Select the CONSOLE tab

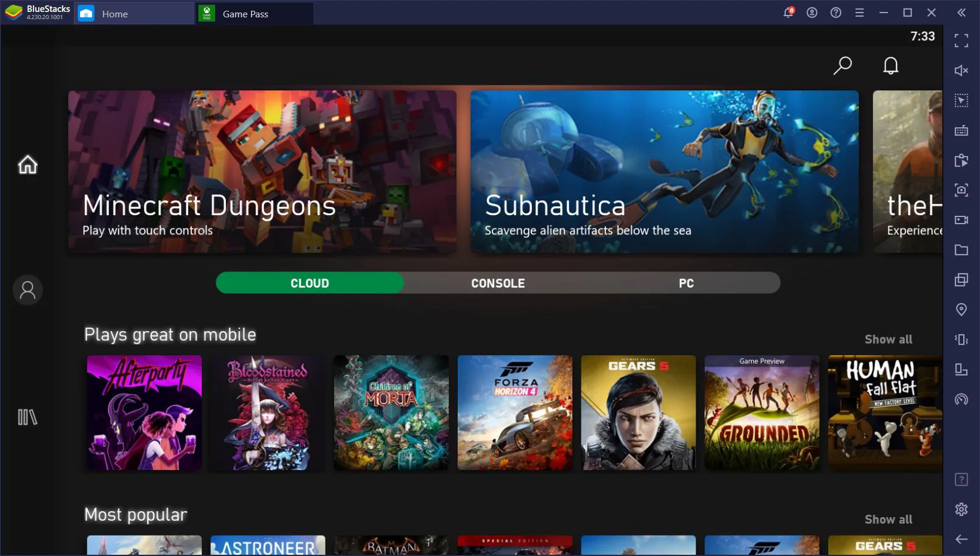tap(498, 283)
